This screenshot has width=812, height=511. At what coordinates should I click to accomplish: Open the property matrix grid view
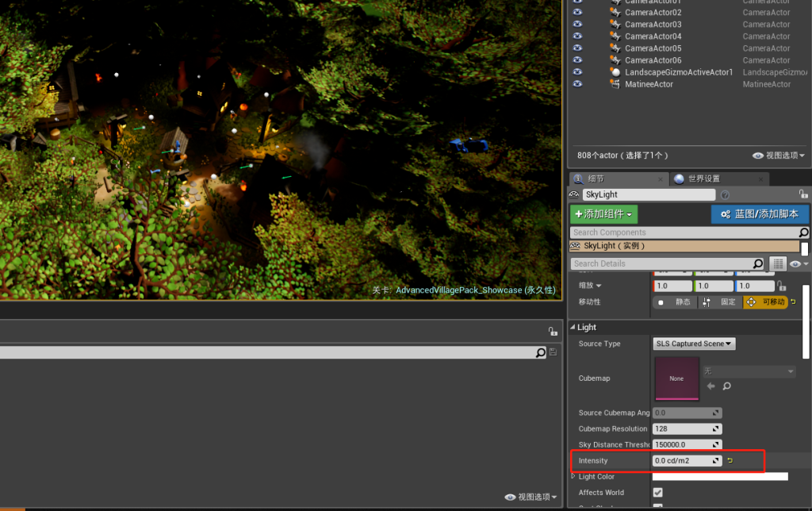click(x=778, y=263)
